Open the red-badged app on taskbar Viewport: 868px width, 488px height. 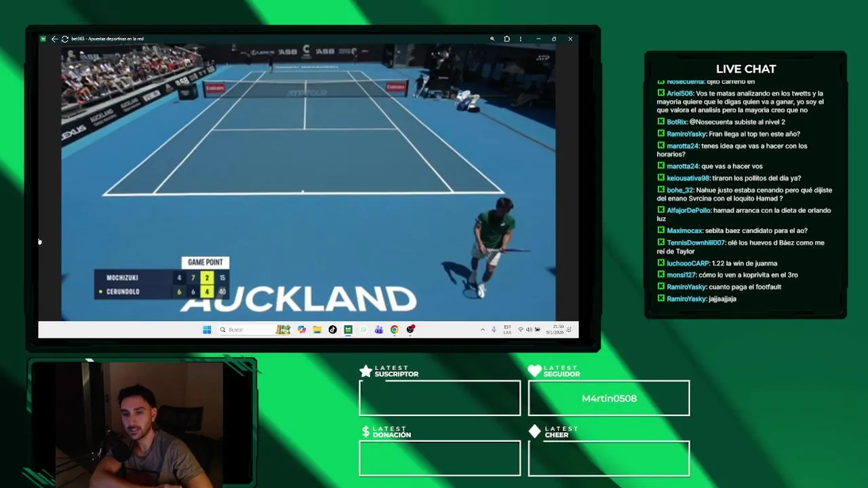[x=410, y=329]
